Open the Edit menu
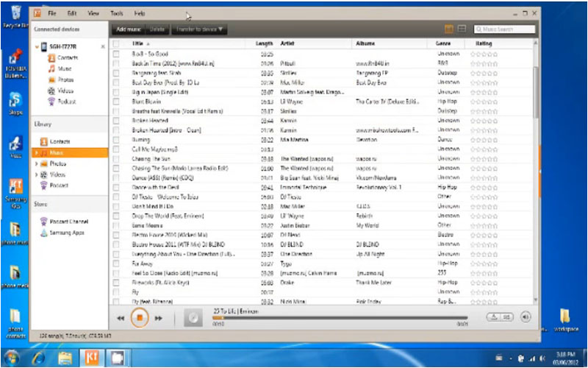Screen dimensions: 588x368 click(x=72, y=13)
